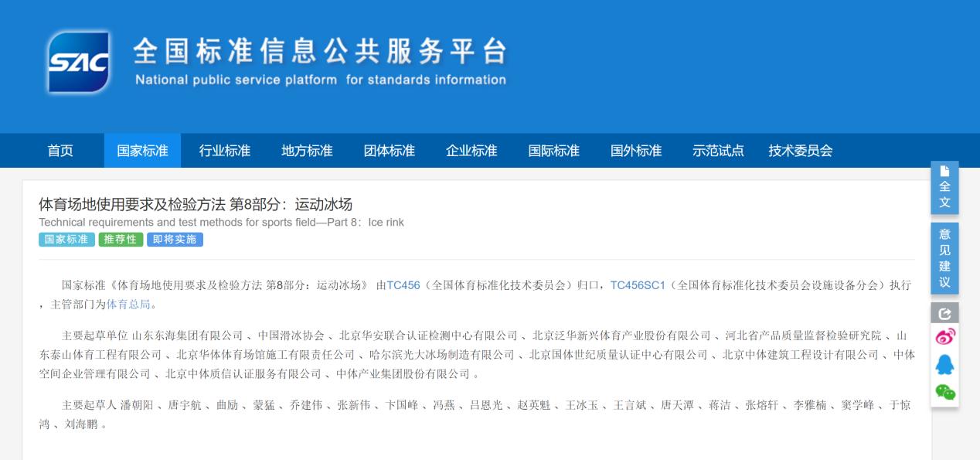
Task: Click the 国家标准 blue tag badge
Action: point(66,240)
